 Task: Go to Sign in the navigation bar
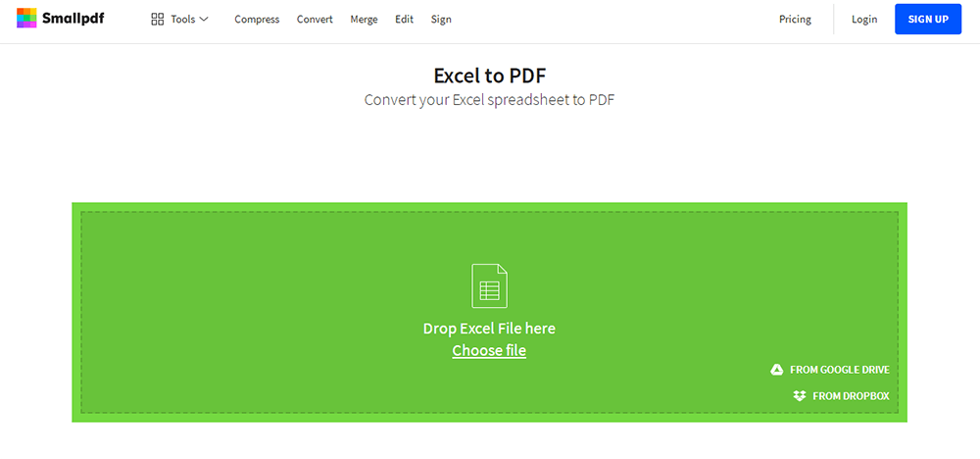pyautogui.click(x=441, y=20)
